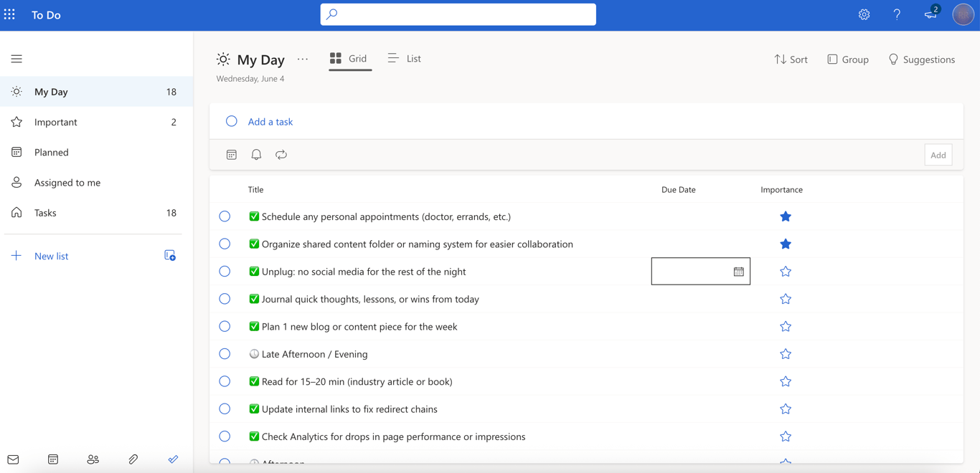The image size is (980, 473).
Task: Click the Add a task link
Action: point(270,121)
